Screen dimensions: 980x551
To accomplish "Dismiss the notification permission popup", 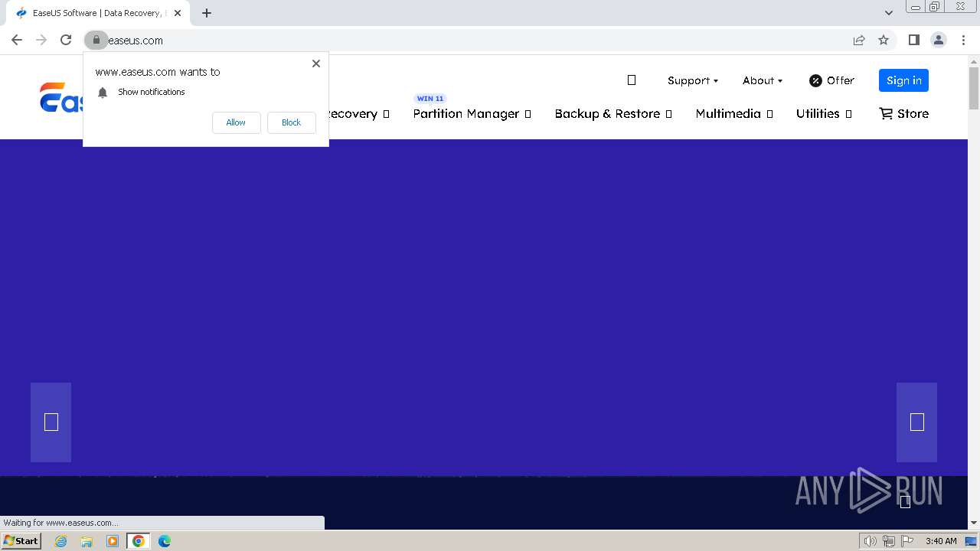I will tap(315, 64).
